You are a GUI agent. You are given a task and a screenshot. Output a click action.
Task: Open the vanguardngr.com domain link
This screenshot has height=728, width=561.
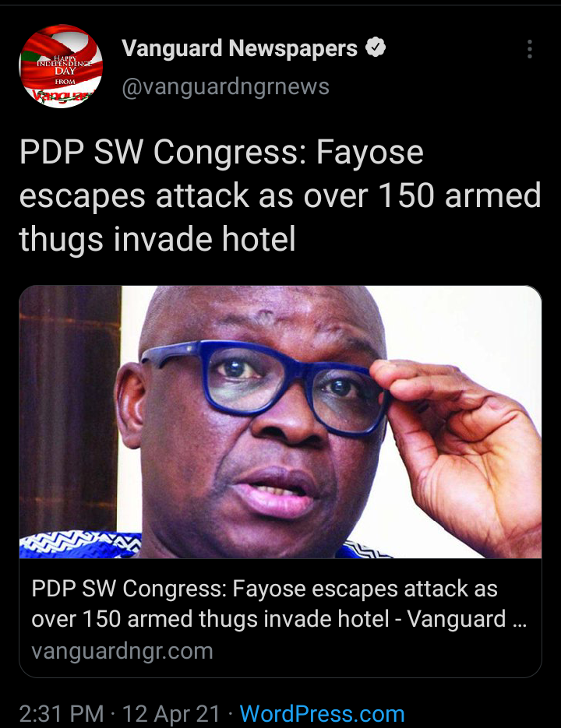coord(122,651)
